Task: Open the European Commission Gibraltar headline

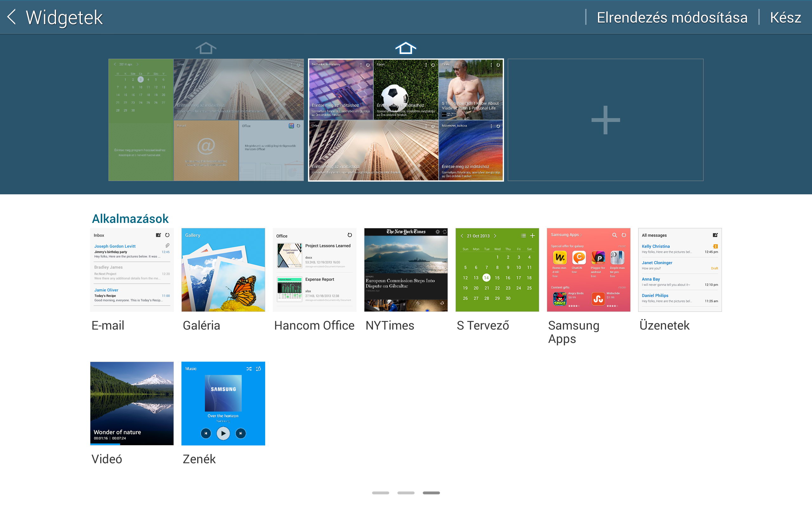Action: 400,283
